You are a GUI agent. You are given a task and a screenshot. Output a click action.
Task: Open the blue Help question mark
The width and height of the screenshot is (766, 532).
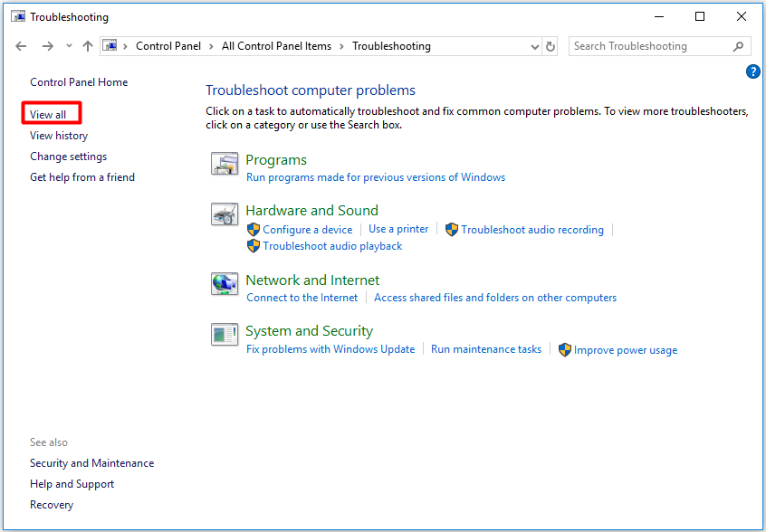752,71
